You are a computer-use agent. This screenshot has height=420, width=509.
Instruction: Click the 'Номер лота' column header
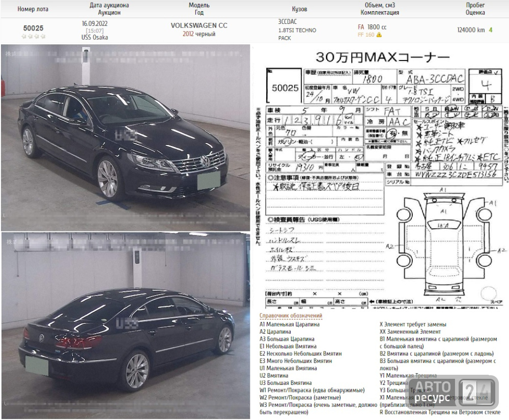click(x=33, y=9)
